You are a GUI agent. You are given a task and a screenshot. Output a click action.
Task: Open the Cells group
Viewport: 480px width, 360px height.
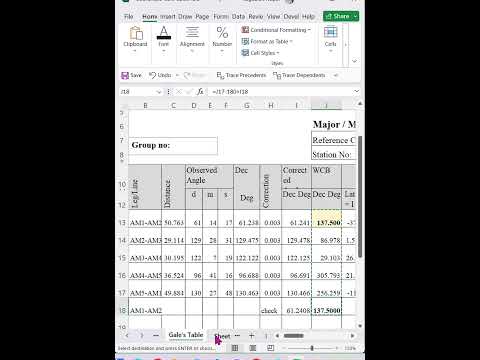coord(330,40)
